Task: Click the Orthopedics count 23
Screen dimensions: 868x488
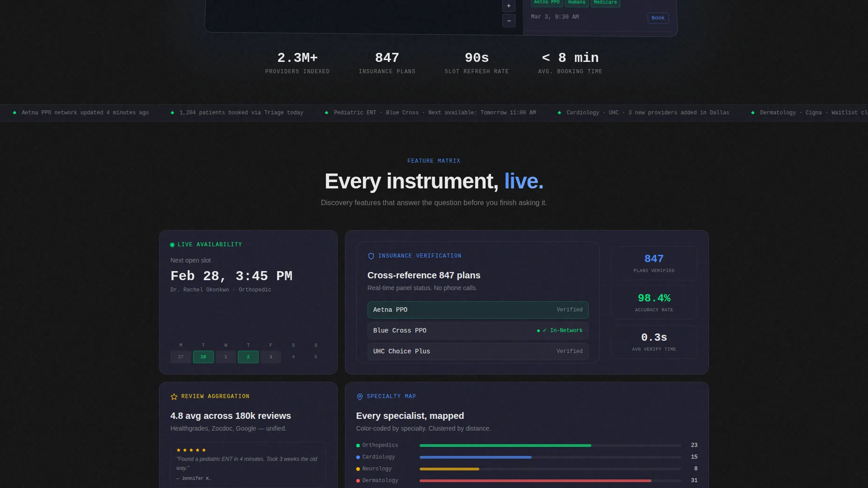Action: [694, 446]
